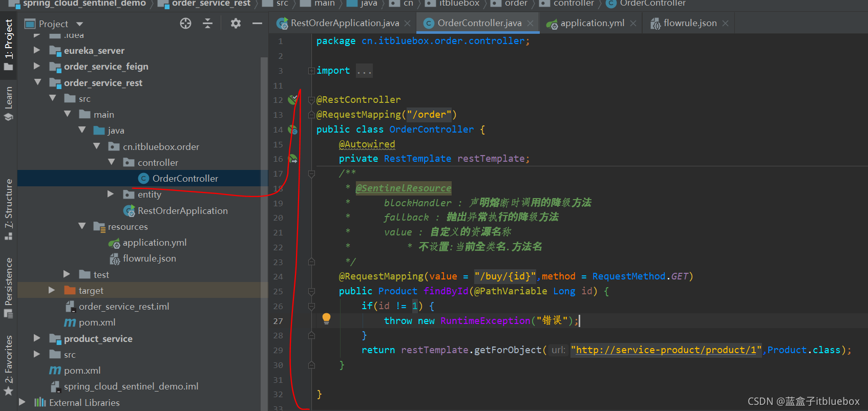
Task: Collapse all using the project toolbar icon
Action: pos(207,24)
